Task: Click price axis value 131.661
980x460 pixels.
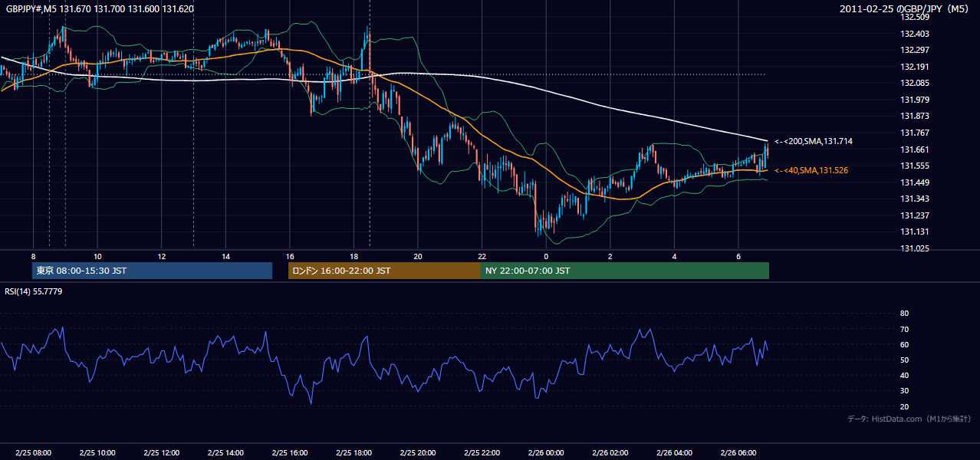Action: 914,149
